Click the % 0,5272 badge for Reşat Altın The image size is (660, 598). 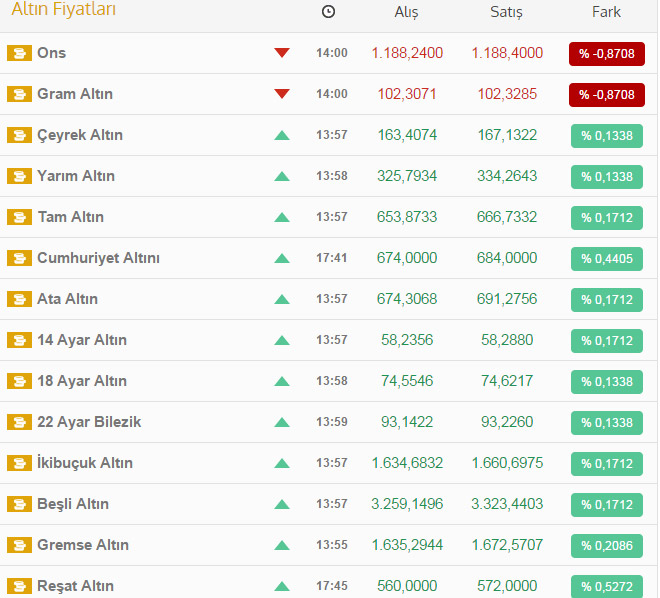point(607,587)
